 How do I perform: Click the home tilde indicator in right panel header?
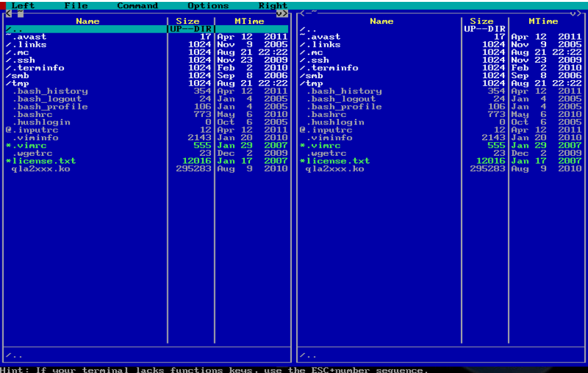tap(313, 12)
